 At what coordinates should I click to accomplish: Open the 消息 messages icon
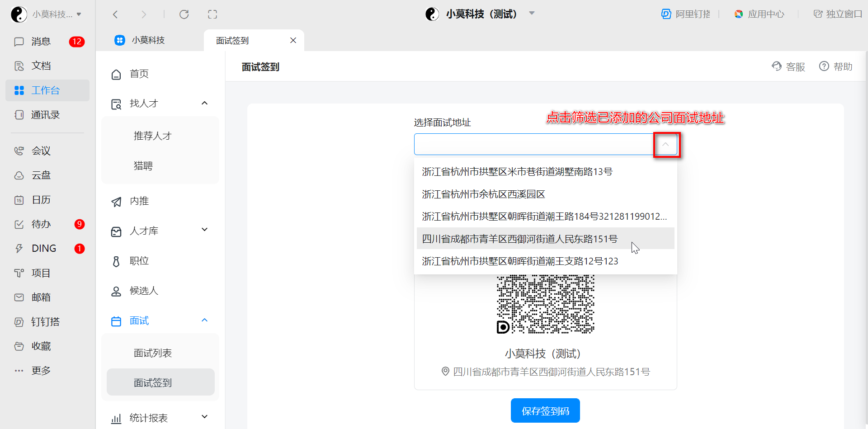[19, 42]
